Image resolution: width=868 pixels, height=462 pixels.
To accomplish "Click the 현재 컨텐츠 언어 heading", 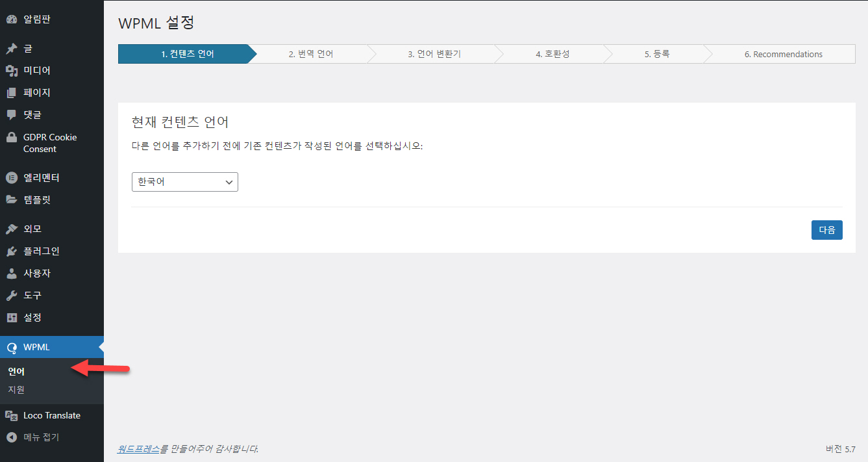I will tap(180, 122).
